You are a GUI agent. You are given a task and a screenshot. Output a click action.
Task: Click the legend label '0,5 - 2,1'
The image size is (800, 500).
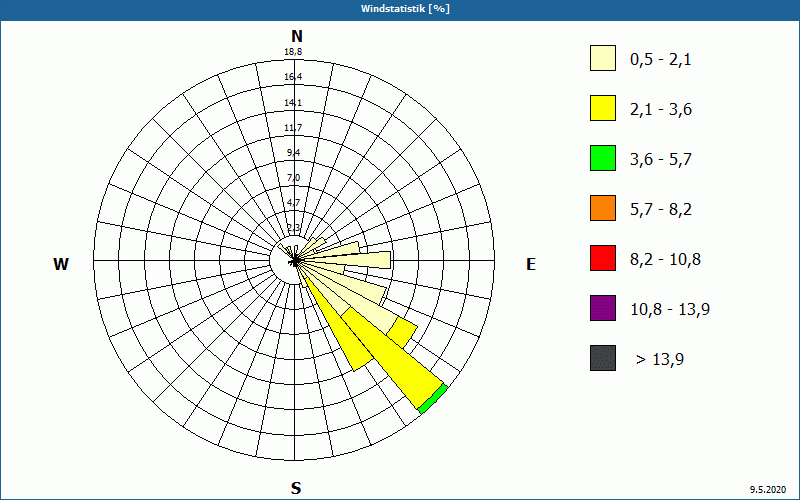pos(661,60)
